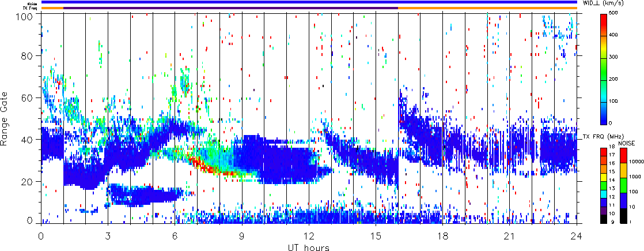Screen dimensions: 644x251
Task: Click the 10000 label on NOISE legend
Action: (x=636, y=162)
